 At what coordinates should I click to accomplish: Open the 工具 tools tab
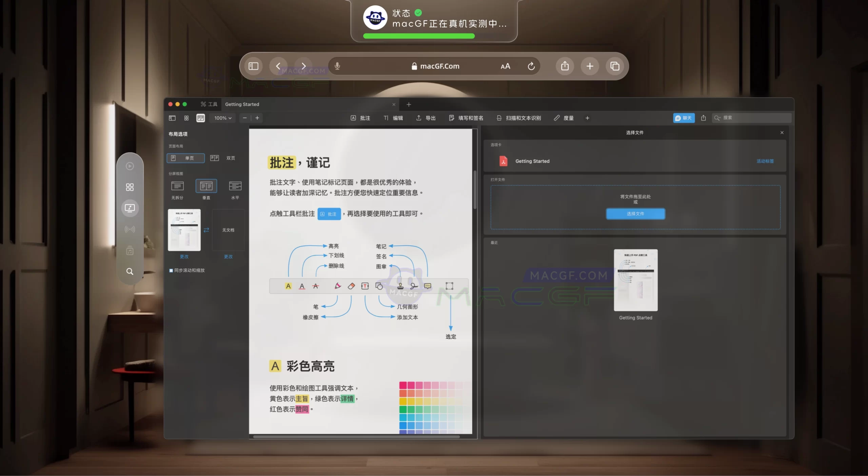point(209,104)
